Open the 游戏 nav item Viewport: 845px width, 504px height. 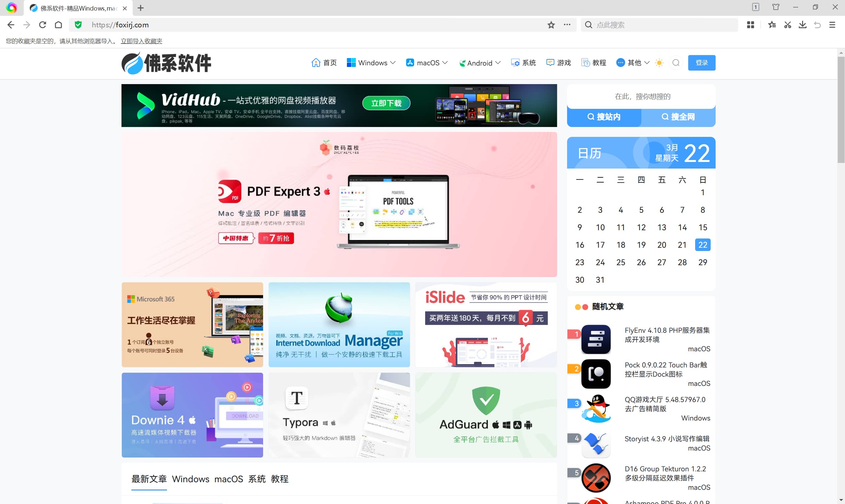coord(558,63)
